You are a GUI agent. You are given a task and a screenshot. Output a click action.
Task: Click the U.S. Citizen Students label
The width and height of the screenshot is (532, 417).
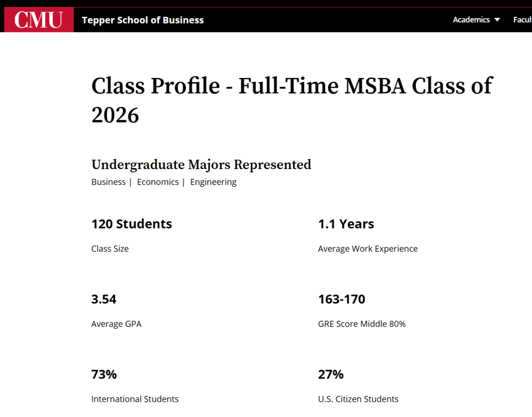(358, 399)
